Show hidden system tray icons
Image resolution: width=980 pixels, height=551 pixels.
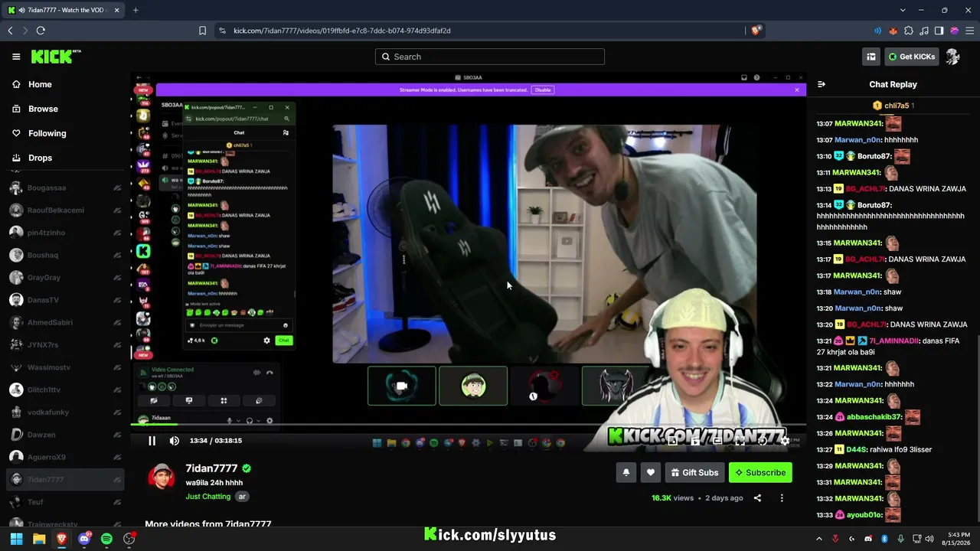pos(818,539)
